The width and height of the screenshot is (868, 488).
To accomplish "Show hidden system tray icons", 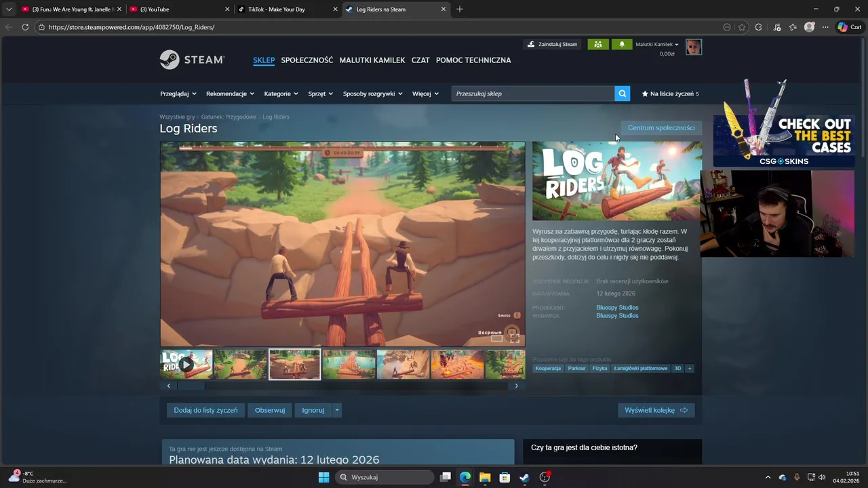I will pos(768,477).
